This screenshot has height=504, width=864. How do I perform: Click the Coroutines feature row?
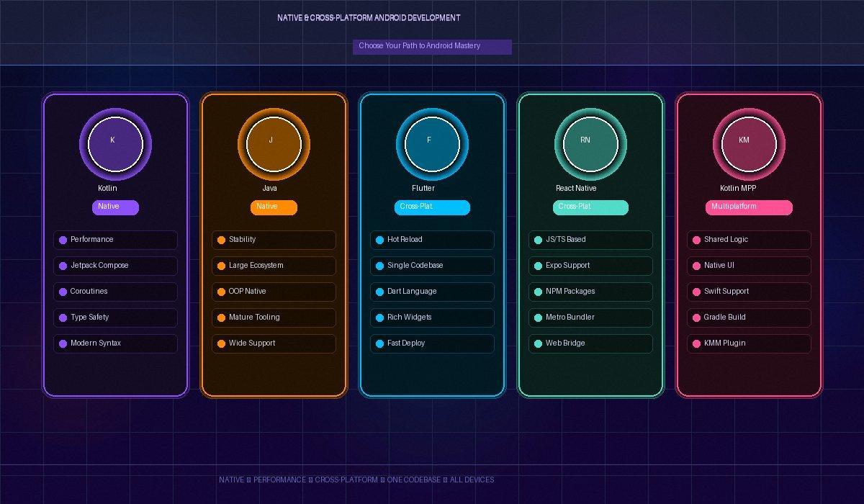pos(115,292)
